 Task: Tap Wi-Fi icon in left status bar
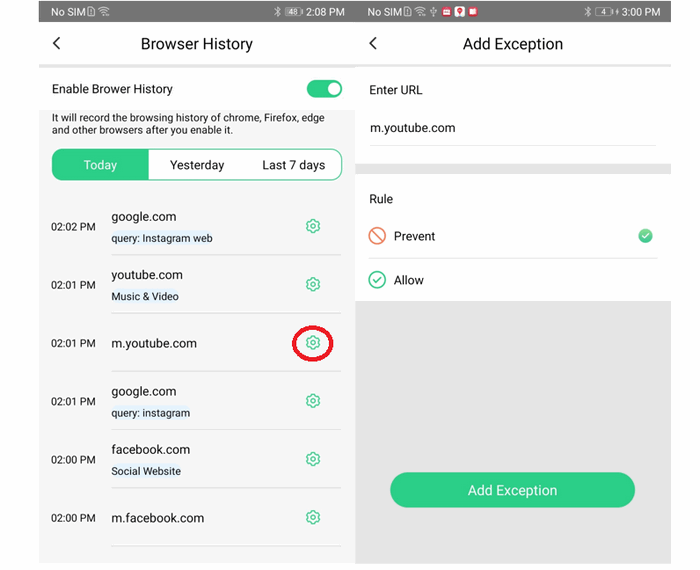[x=104, y=12]
